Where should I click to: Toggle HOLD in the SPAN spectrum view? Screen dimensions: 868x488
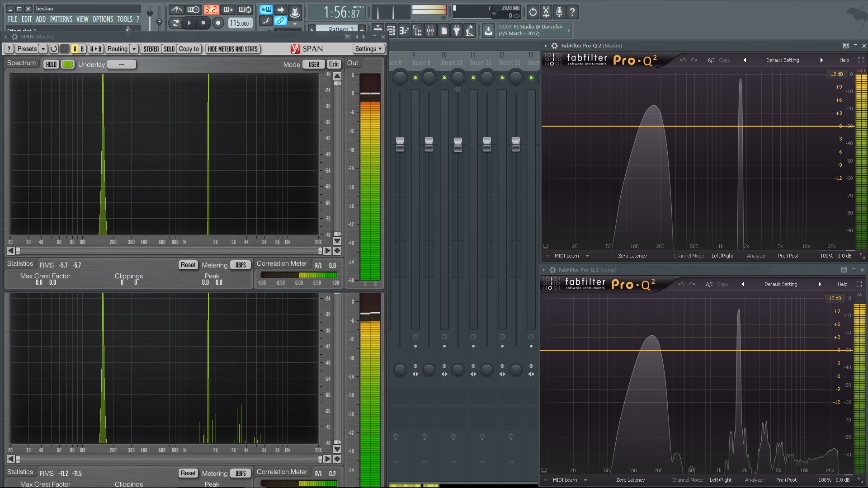point(51,64)
